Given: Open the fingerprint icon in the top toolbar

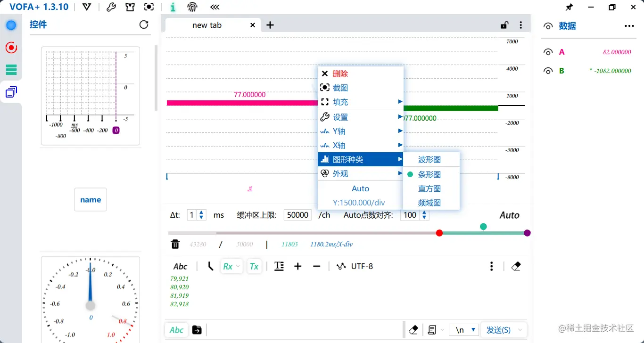Looking at the screenshot, I should pyautogui.click(x=192, y=7).
